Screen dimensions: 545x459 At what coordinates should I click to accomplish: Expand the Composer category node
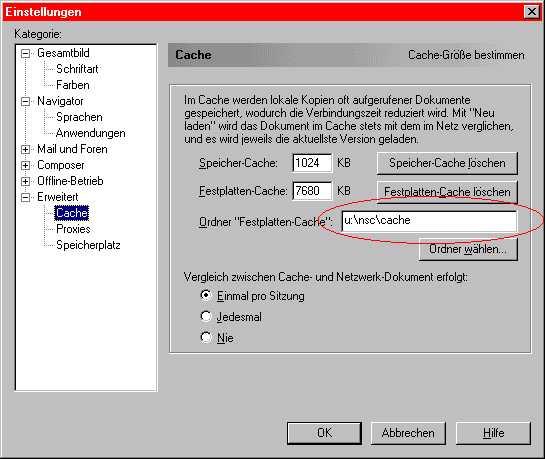coord(25,165)
